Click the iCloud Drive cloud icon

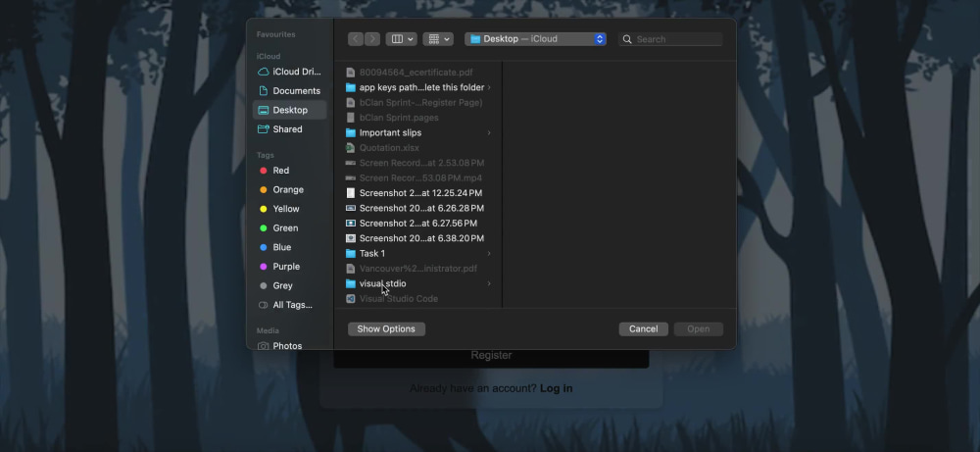(263, 72)
